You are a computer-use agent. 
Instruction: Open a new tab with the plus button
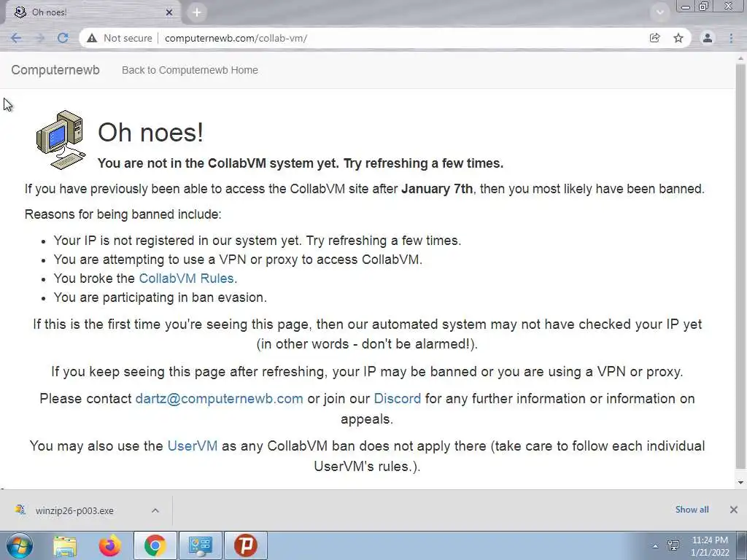pos(197,12)
